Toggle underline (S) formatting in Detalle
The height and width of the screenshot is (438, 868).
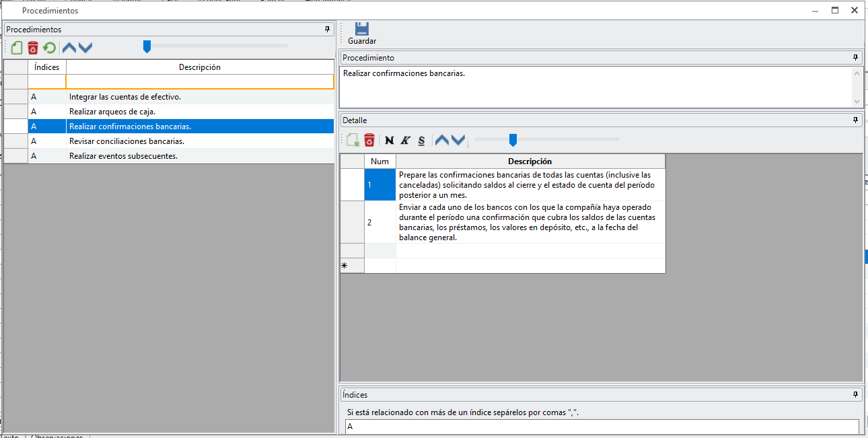(x=421, y=140)
